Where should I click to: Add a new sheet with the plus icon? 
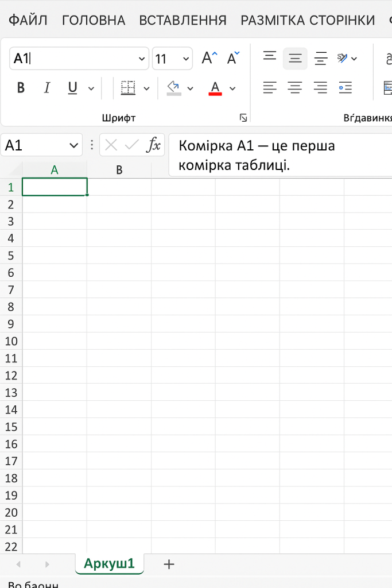(x=169, y=564)
